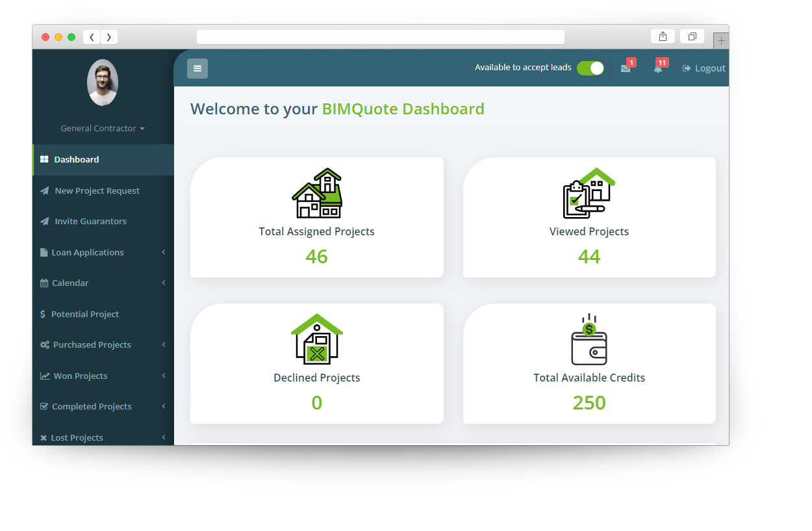
Task: Go forward with browser forward arrow
Action: point(108,37)
